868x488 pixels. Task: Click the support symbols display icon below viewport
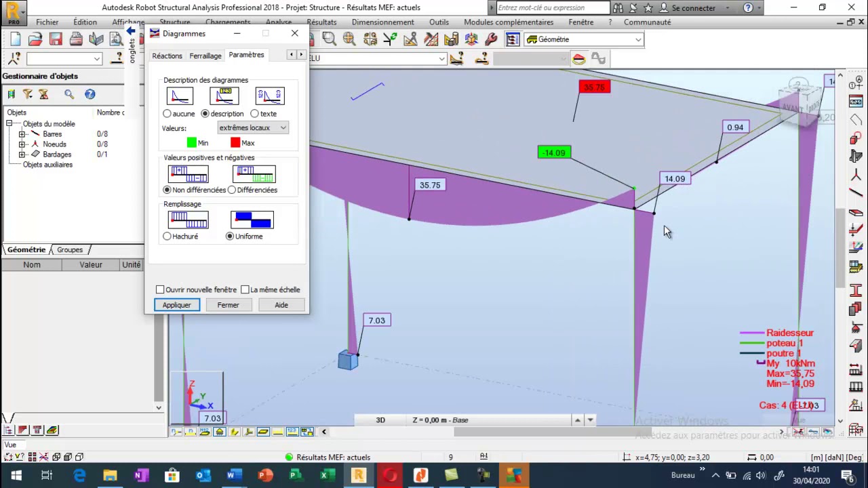(x=220, y=432)
